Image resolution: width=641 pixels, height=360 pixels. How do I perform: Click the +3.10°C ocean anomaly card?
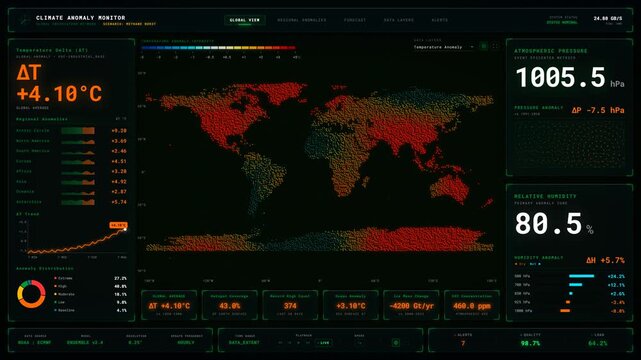coord(351,305)
